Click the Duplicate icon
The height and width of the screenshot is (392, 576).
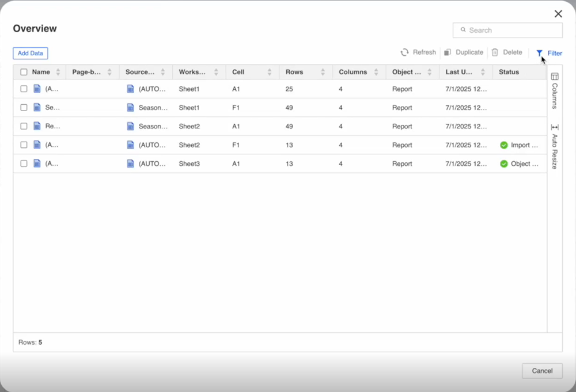[448, 52]
